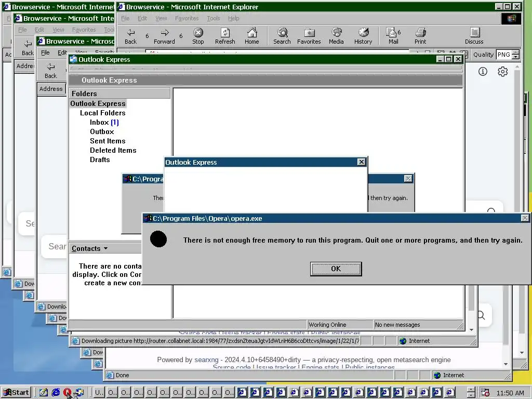Screen dimensions: 532x399
Task: Open Edit menu in IE window with Discuss button
Action: pos(142,18)
